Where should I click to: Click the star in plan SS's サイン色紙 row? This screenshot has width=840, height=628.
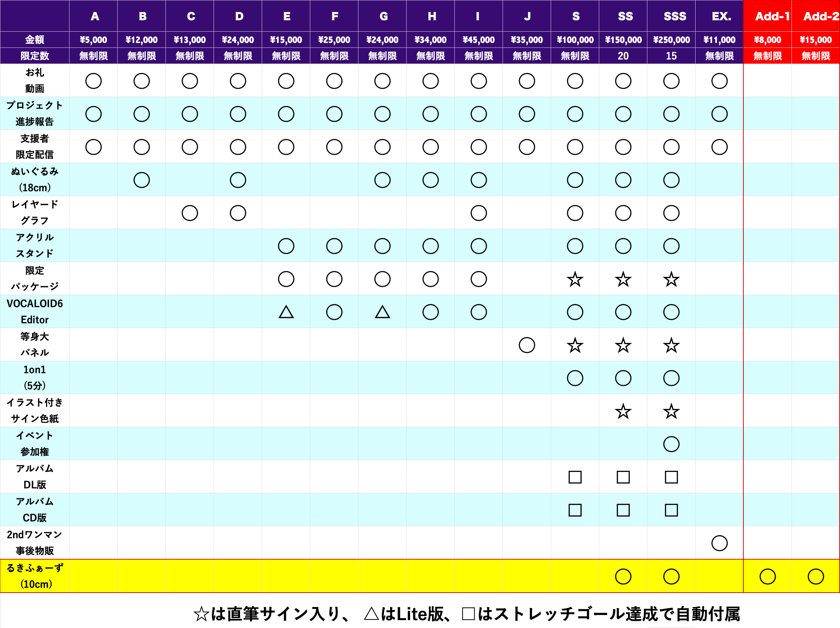click(623, 411)
